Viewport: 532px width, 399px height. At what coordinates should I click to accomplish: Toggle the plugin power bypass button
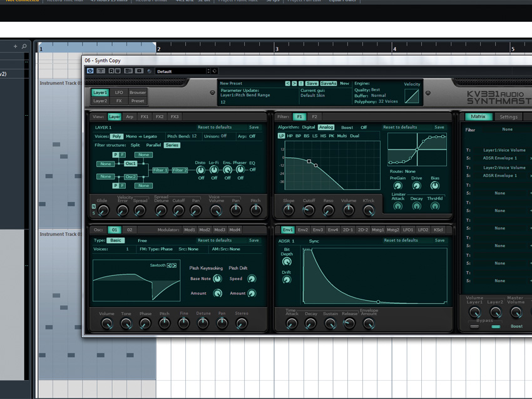(90, 71)
